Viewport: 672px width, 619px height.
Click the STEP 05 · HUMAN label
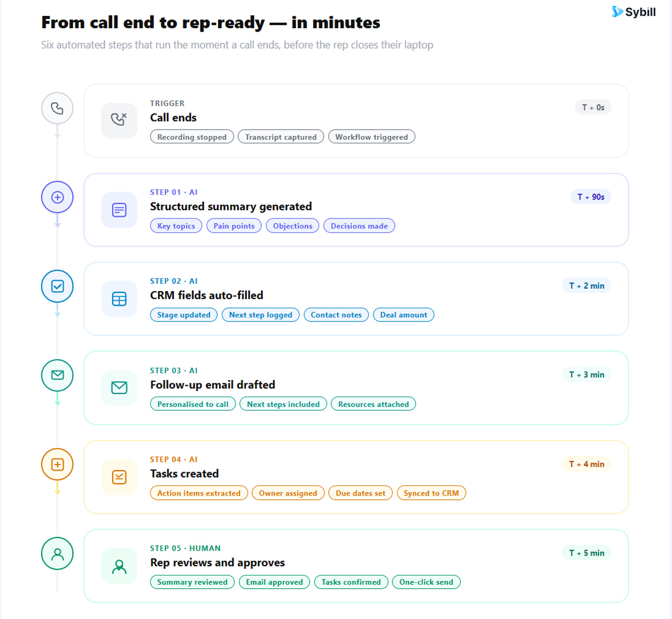(x=185, y=549)
